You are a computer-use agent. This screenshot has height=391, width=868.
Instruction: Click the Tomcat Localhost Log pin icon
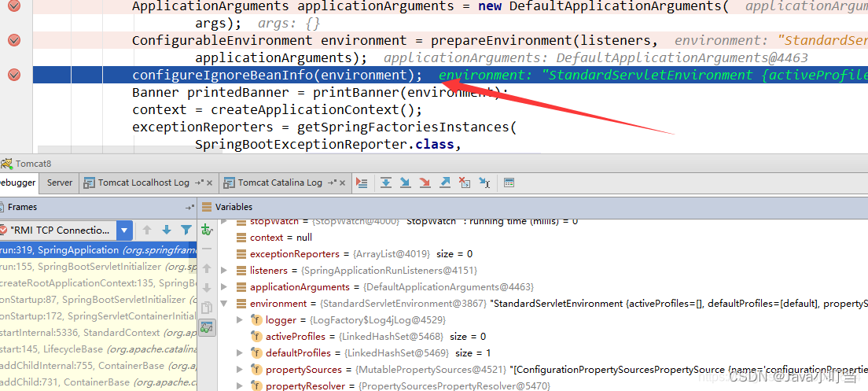tap(200, 183)
